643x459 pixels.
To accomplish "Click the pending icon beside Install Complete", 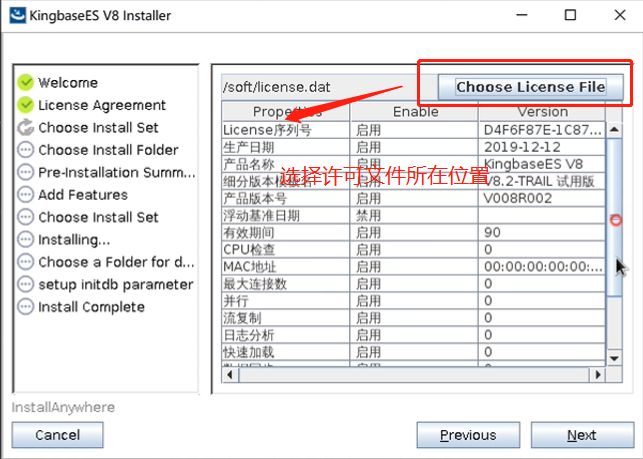I will 25,307.
